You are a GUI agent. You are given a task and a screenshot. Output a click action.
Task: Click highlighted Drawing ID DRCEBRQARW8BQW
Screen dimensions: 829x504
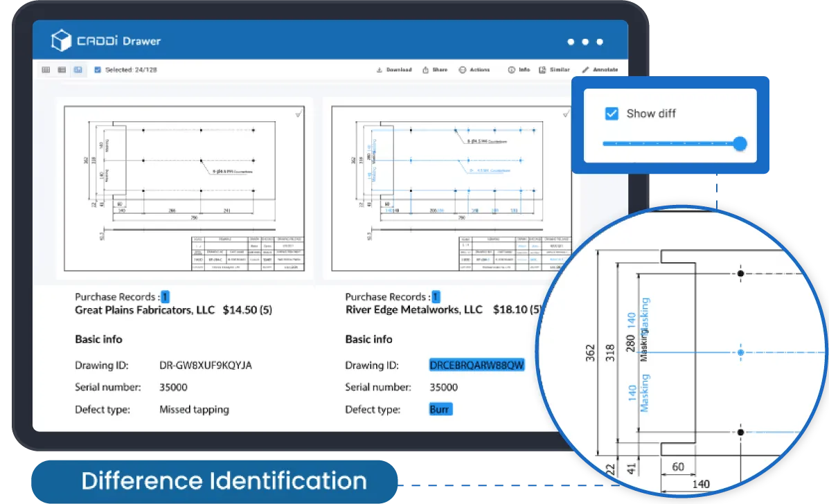click(476, 365)
